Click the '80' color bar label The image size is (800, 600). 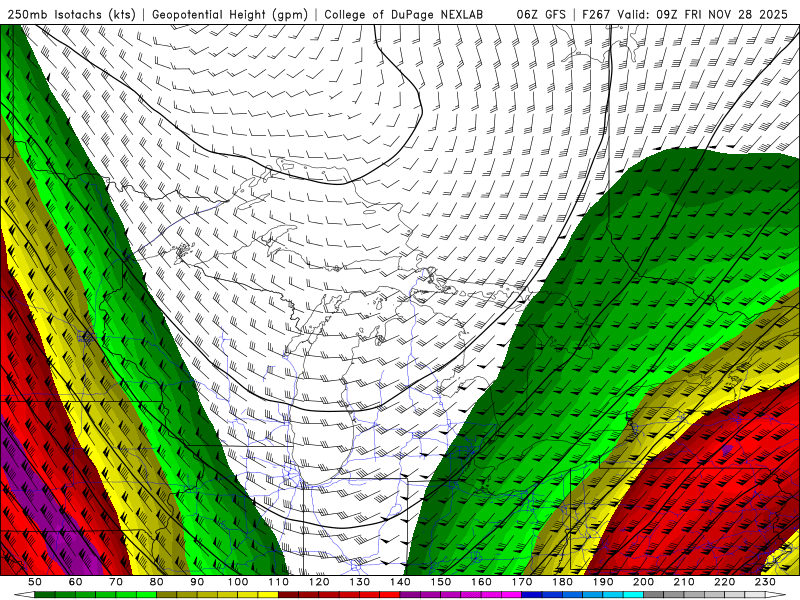pyautogui.click(x=157, y=582)
